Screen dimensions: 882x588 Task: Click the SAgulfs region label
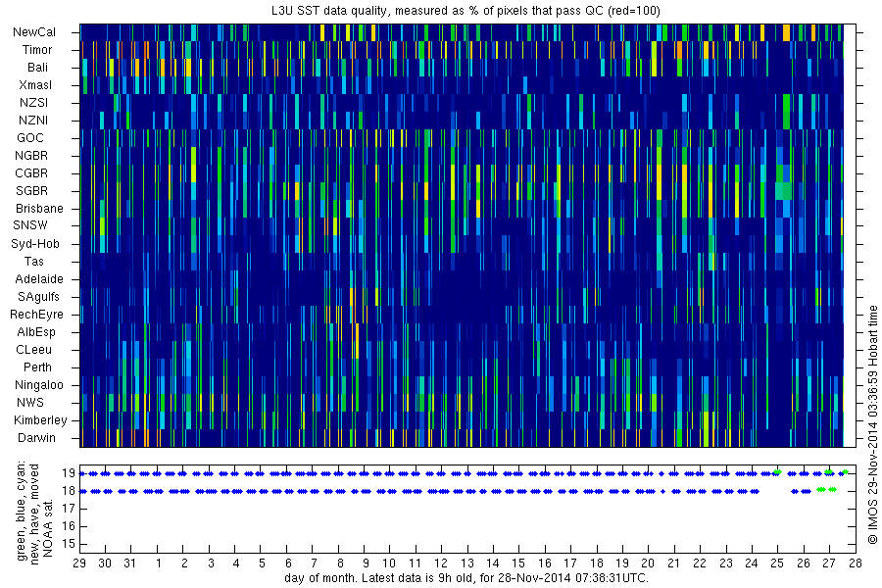click(x=38, y=297)
